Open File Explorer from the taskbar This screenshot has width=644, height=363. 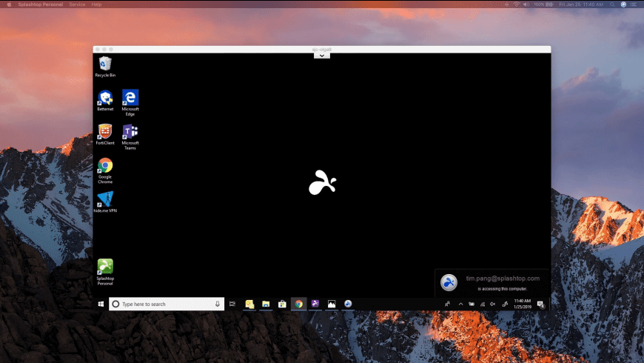265,304
